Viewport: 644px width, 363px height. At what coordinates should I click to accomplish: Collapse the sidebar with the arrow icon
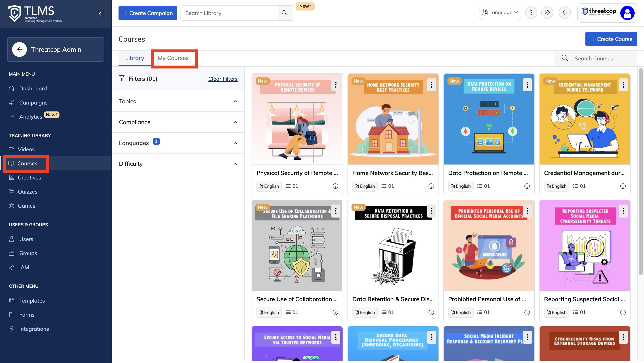pyautogui.click(x=101, y=13)
